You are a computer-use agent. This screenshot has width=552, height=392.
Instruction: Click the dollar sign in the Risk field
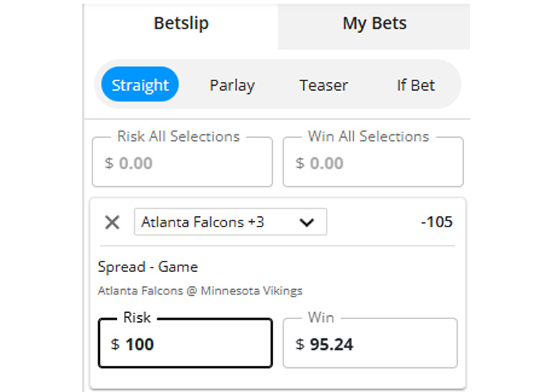[x=115, y=344]
